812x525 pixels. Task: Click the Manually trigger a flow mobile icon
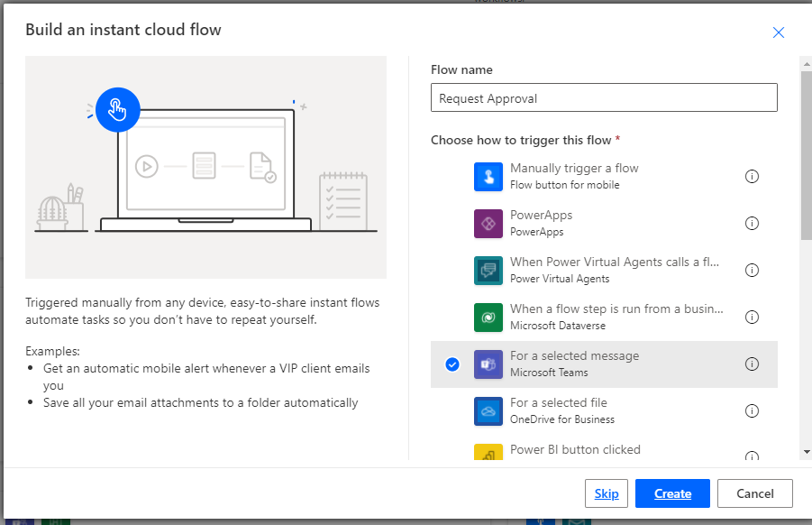click(x=488, y=176)
